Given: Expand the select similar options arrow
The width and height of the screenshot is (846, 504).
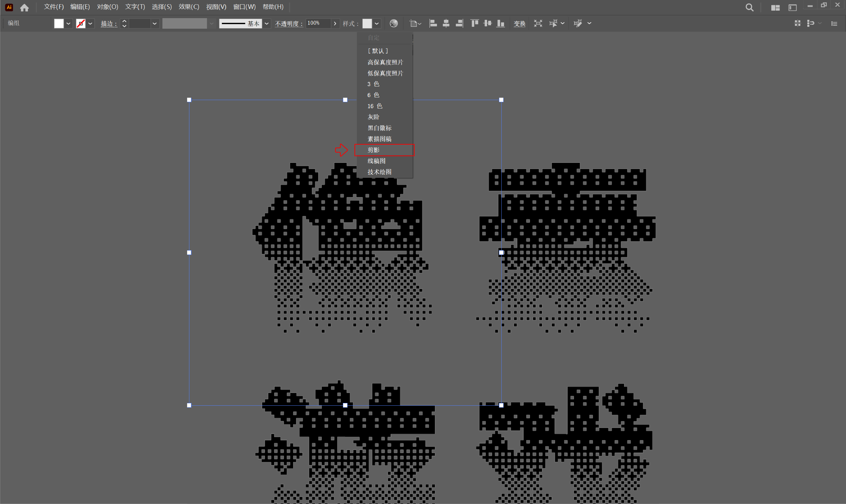Looking at the screenshot, I should [562, 23].
